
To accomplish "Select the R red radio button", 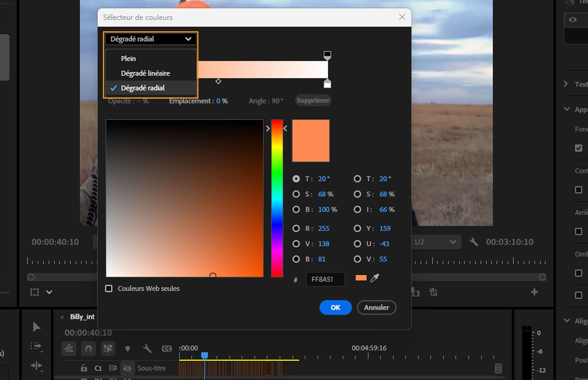I will click(x=296, y=228).
